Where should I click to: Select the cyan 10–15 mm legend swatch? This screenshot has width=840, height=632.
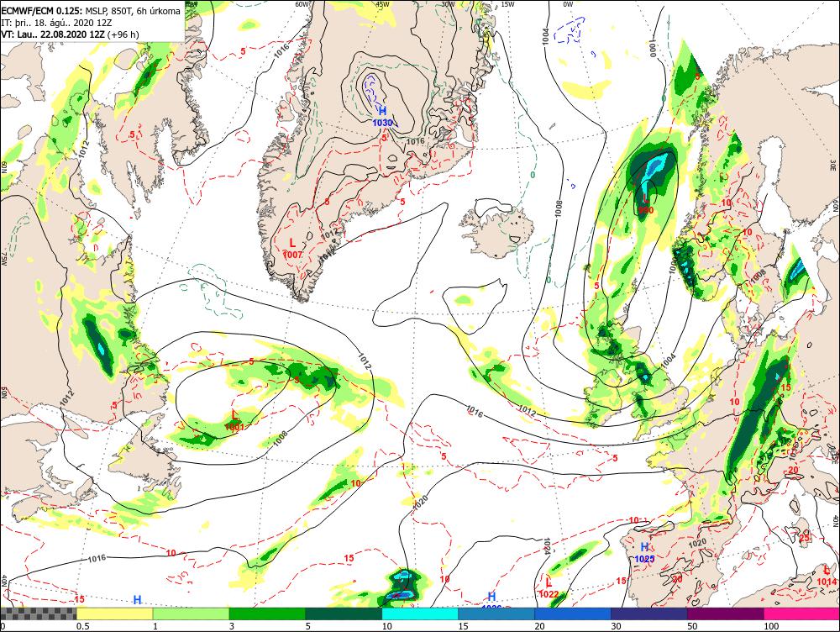point(420,614)
